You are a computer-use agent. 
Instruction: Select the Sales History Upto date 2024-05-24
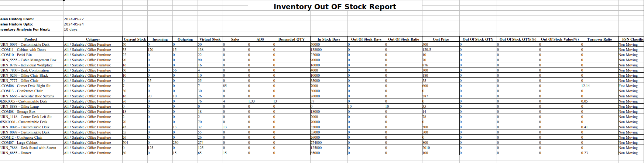74,24
